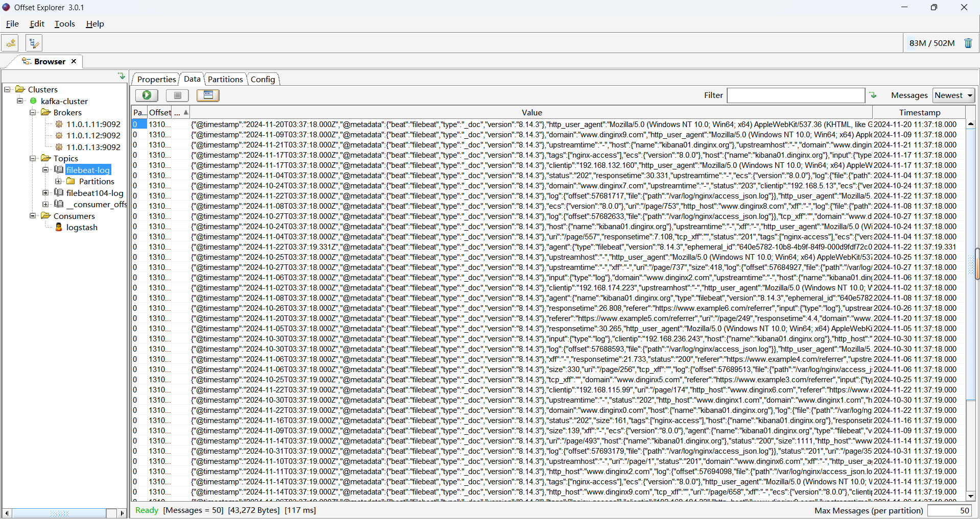Click the scroll-up arrow of the data table
Viewport: 980px width, 519px height.
[971, 124]
